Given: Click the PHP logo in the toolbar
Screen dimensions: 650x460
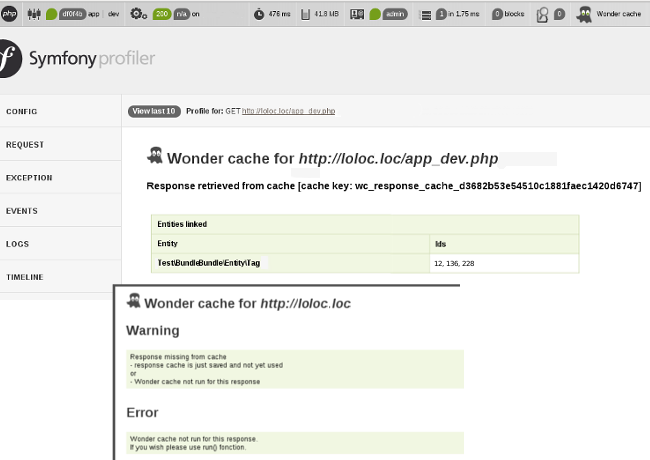Looking at the screenshot, I should coord(8,14).
